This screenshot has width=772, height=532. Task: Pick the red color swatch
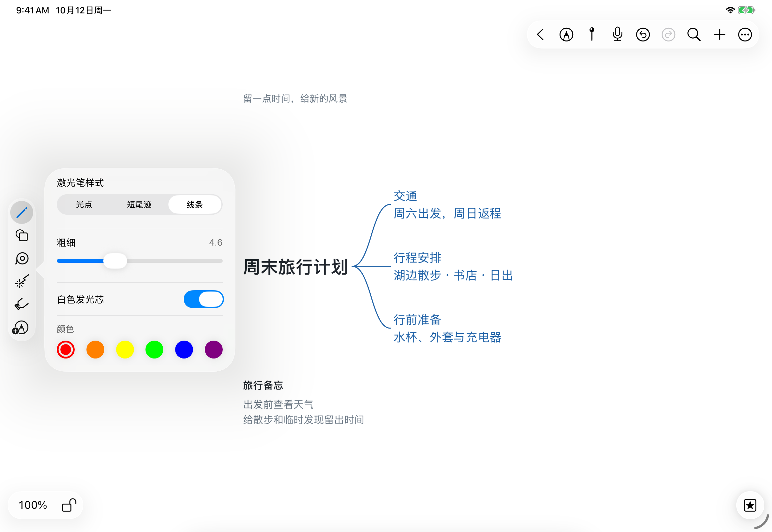click(66, 349)
